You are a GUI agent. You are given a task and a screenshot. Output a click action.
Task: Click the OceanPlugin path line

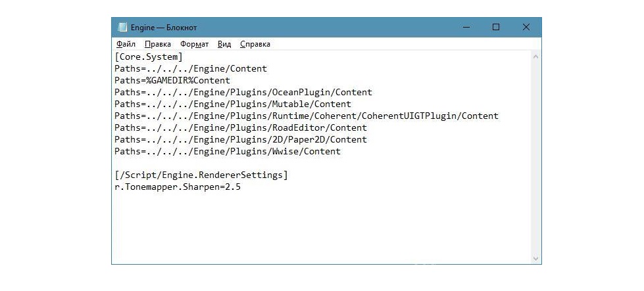click(243, 93)
